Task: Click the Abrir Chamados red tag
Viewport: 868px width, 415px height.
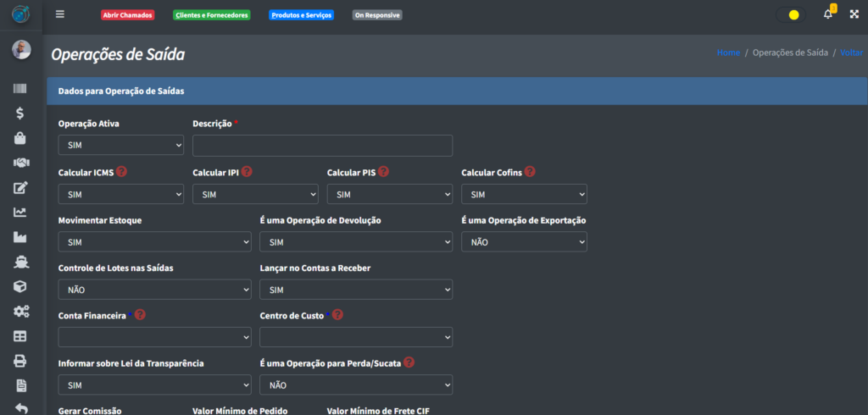Action: (127, 15)
